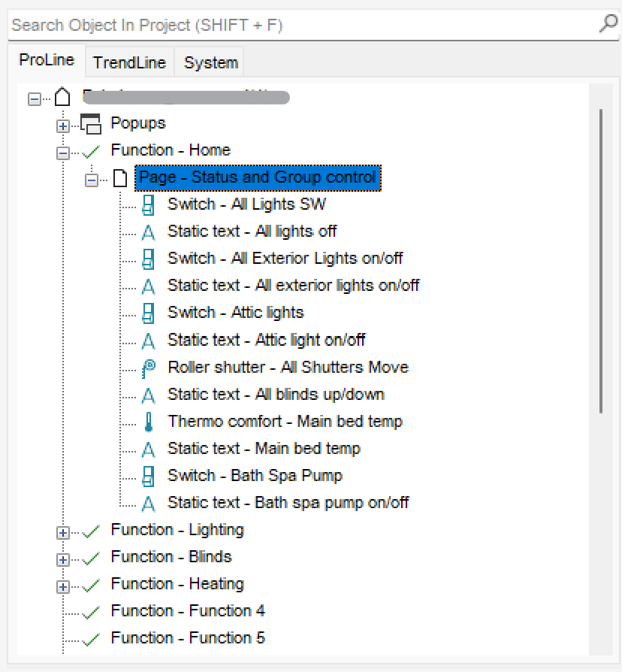622x672 pixels.
Task: Click the page icon for Status and Group control
Action: pos(120,178)
